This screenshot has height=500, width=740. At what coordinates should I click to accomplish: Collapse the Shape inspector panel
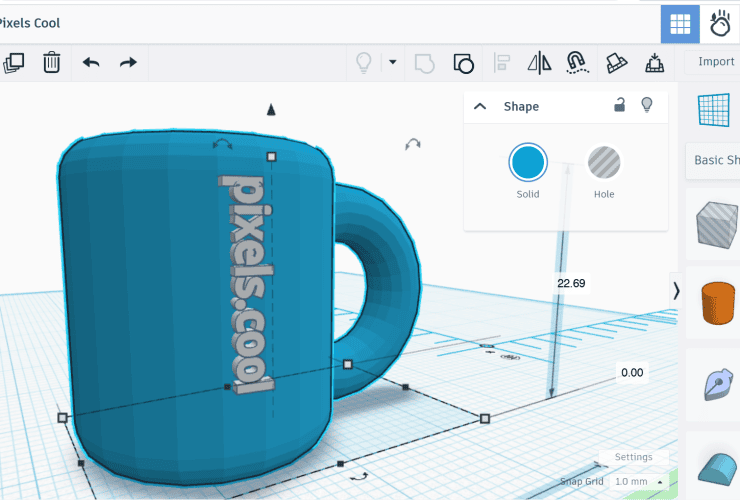(x=480, y=106)
